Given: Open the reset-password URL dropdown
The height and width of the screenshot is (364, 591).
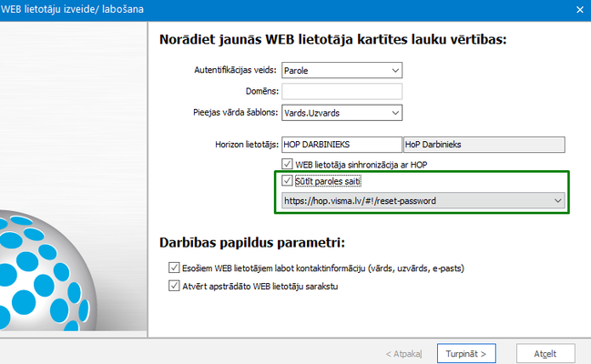Looking at the screenshot, I should pos(423,201).
